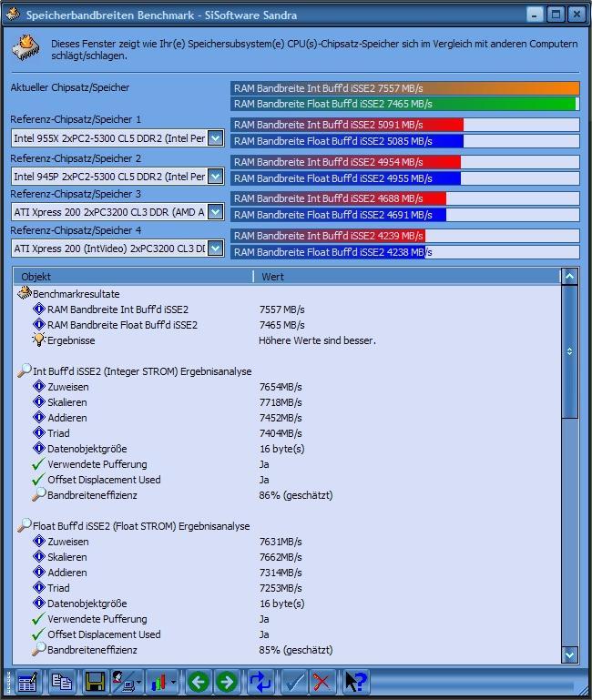Viewport: 592px width, 700px height.
Task: Open Referenz-Chipsatz/Speicher 3 dropdown arrow
Action: coord(216,211)
